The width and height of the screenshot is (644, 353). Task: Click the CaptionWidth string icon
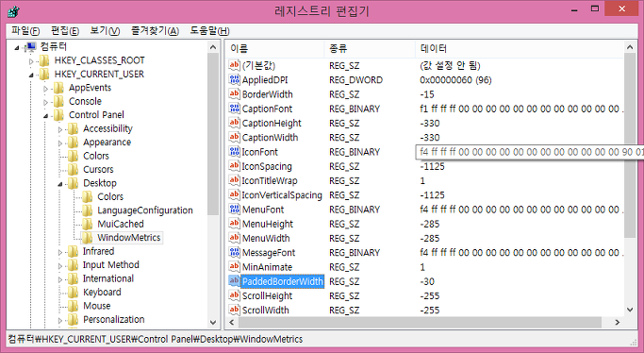pos(234,137)
